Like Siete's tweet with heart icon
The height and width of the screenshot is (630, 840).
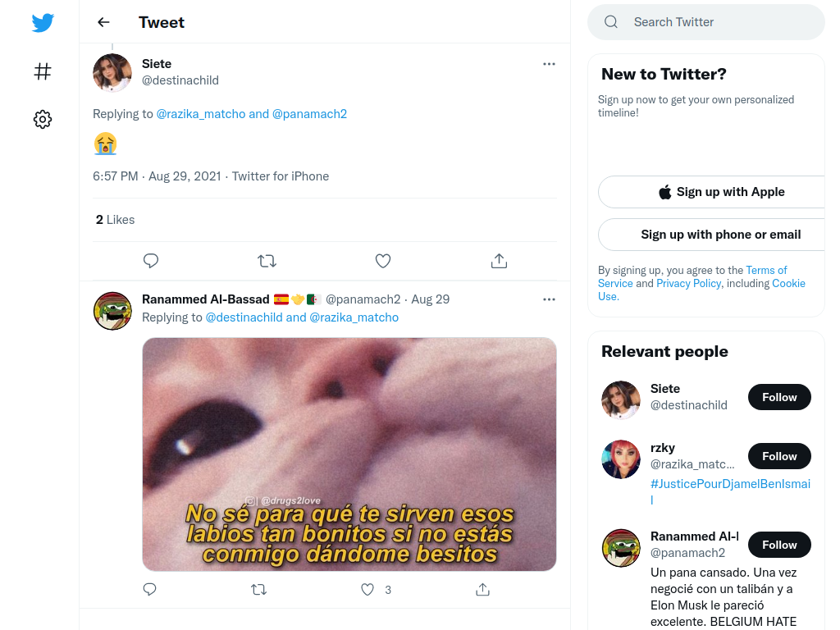tap(382, 261)
